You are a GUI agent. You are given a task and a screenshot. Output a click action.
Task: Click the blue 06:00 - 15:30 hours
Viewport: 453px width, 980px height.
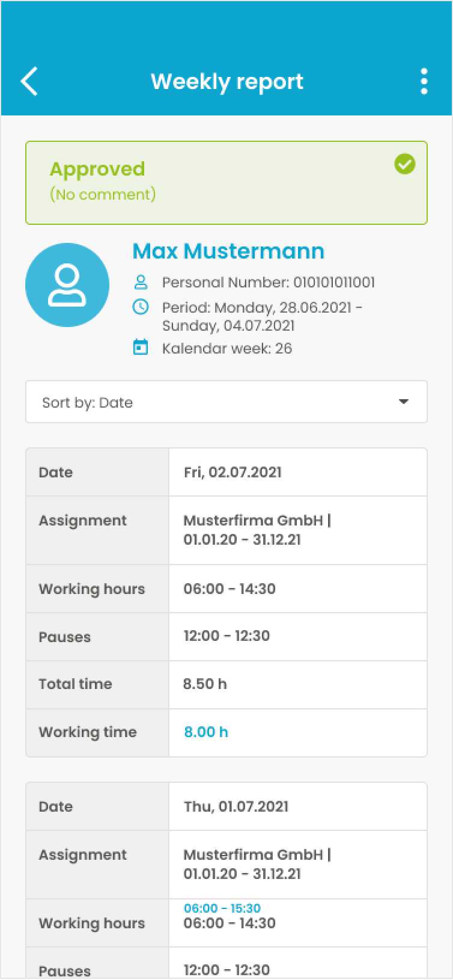click(222, 908)
